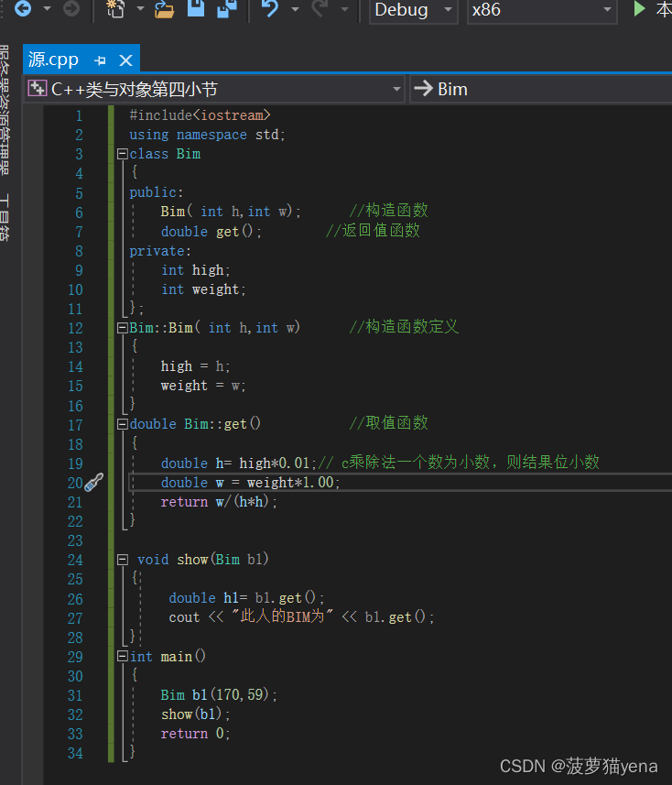Click on #include<iostream> line
672x785 pixels.
[200, 115]
